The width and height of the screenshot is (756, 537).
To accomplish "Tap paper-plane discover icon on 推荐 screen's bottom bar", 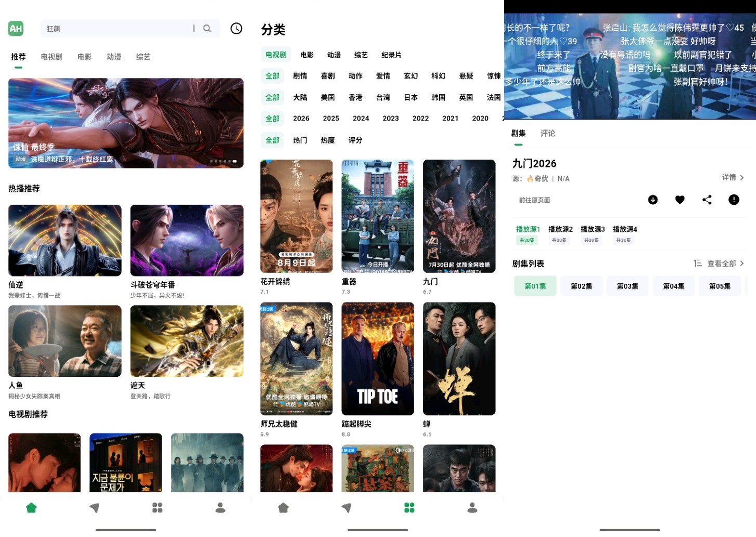I will 95,508.
